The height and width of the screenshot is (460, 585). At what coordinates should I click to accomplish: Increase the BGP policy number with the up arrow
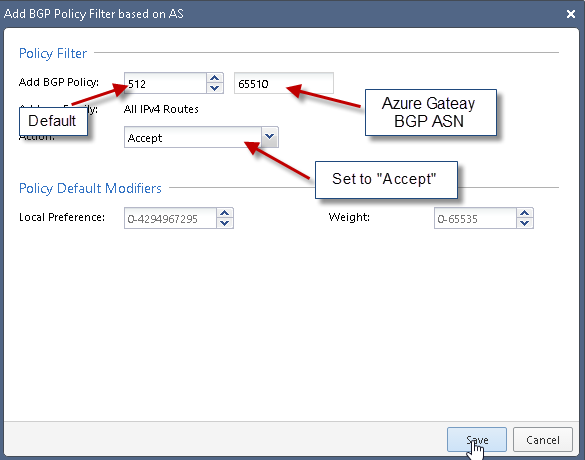215,78
